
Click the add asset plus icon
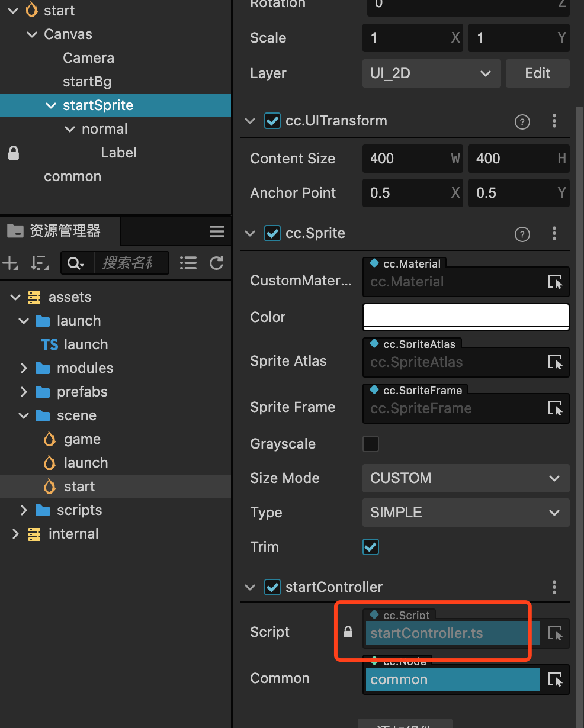tap(10, 263)
